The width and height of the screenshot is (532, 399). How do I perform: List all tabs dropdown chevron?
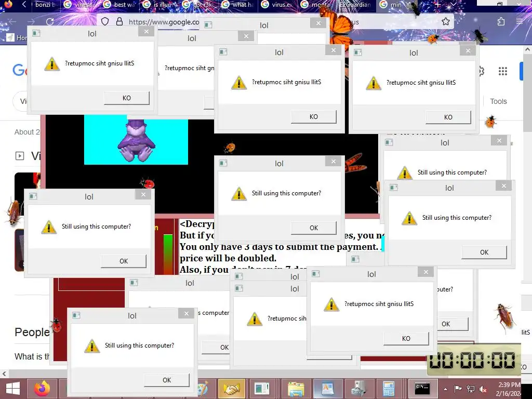click(x=454, y=5)
